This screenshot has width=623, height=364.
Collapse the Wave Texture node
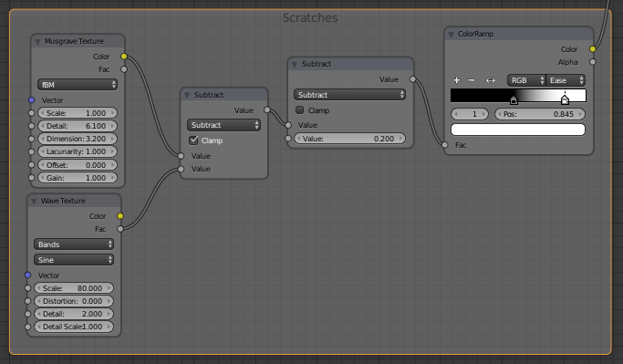[34, 202]
